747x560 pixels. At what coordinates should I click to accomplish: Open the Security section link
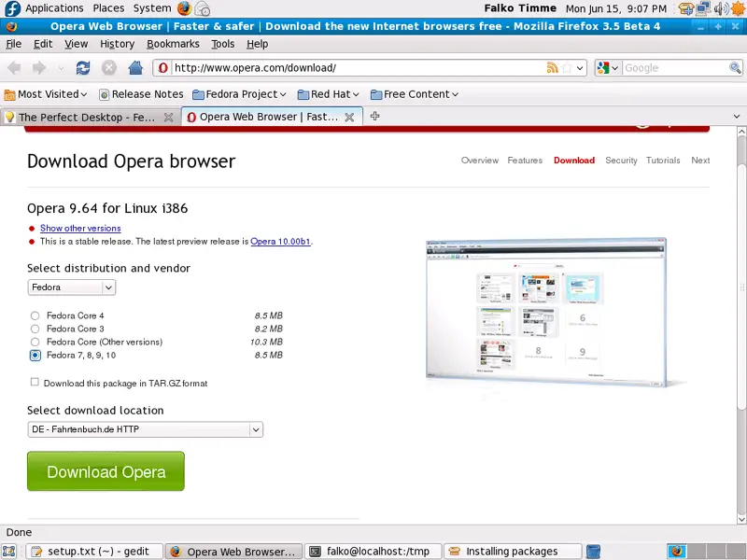(x=621, y=161)
